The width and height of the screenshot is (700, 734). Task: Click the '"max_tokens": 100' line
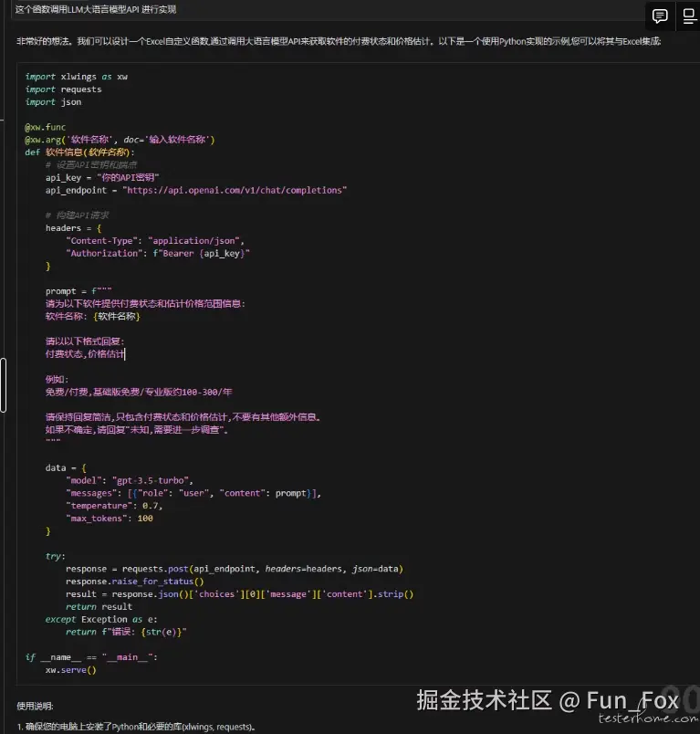tap(110, 519)
